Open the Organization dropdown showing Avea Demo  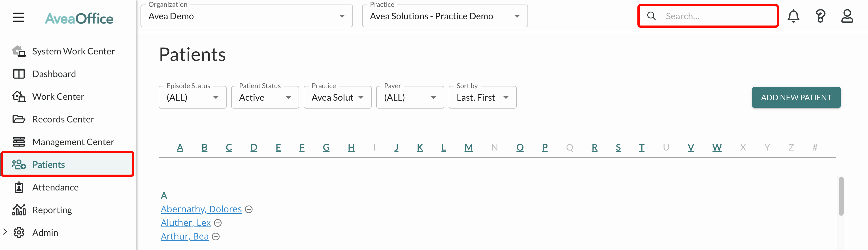pyautogui.click(x=247, y=16)
